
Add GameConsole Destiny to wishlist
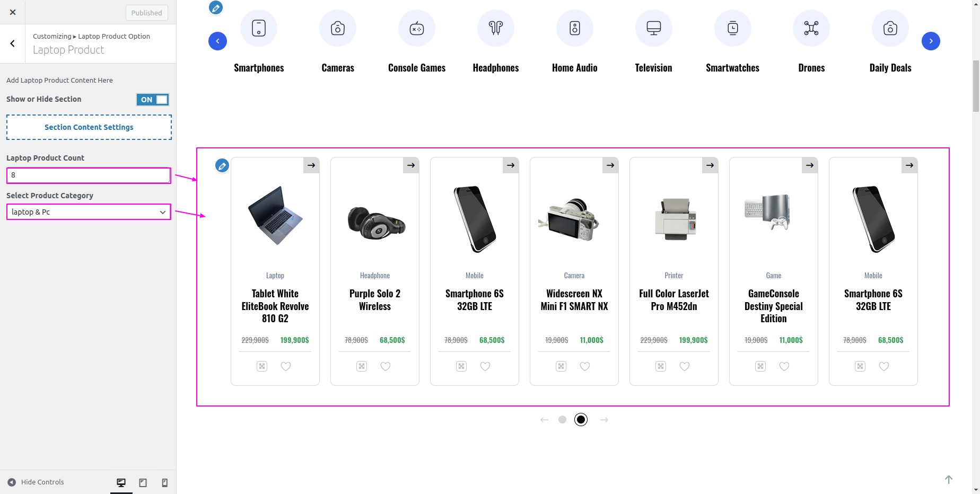pos(784,366)
